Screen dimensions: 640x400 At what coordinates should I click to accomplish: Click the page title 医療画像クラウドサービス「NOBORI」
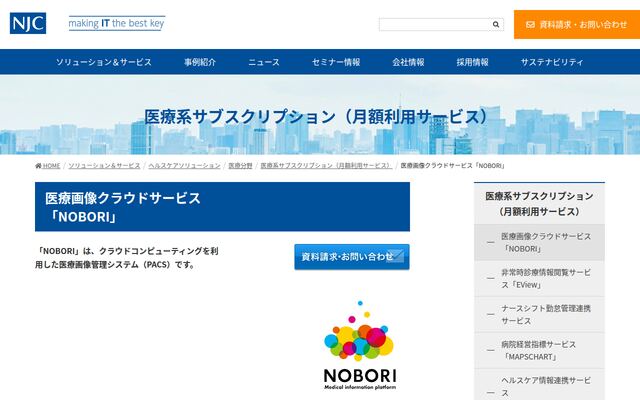click(x=222, y=207)
